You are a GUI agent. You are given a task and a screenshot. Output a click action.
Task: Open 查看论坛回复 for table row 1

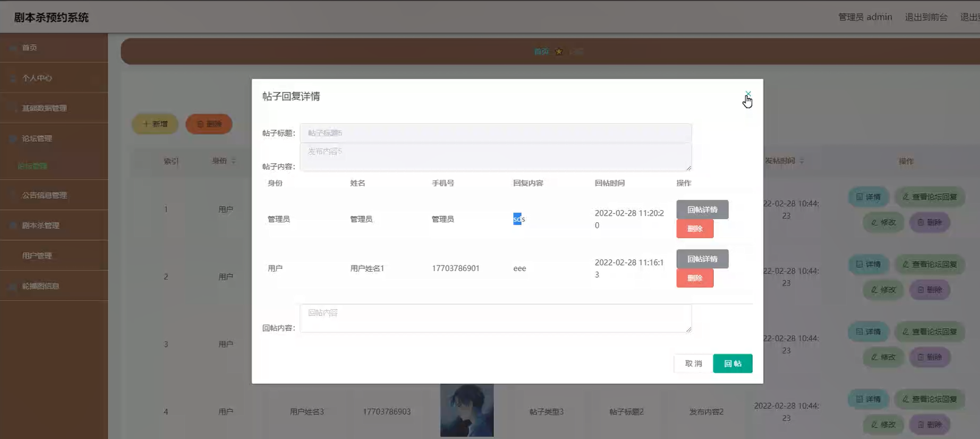(929, 197)
